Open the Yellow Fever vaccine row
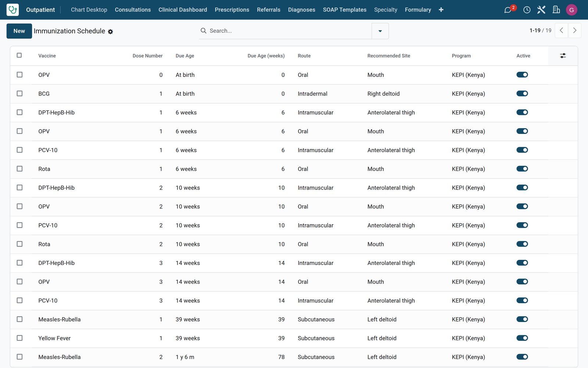 coord(54,338)
